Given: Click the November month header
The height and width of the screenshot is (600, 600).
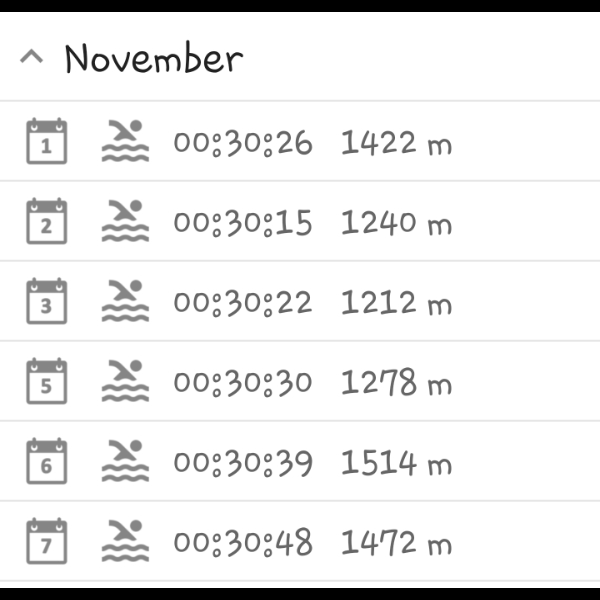Looking at the screenshot, I should pos(153,58).
